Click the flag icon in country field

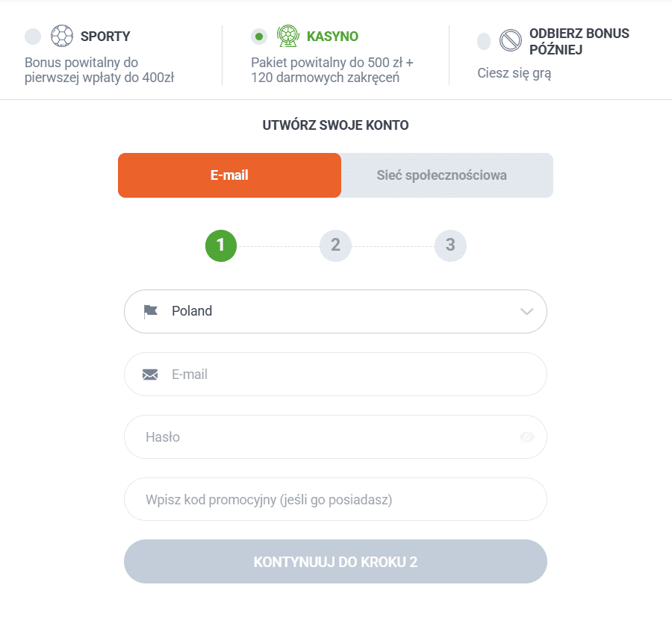(151, 311)
